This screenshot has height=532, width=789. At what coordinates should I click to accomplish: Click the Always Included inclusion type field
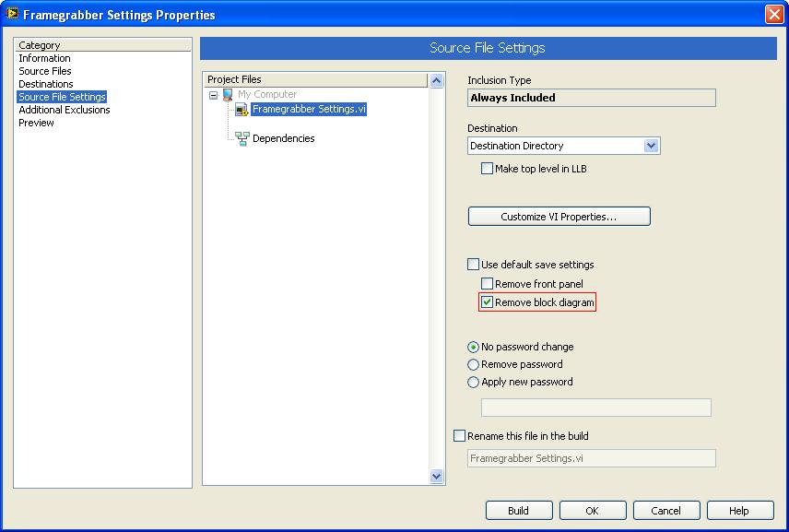click(591, 98)
